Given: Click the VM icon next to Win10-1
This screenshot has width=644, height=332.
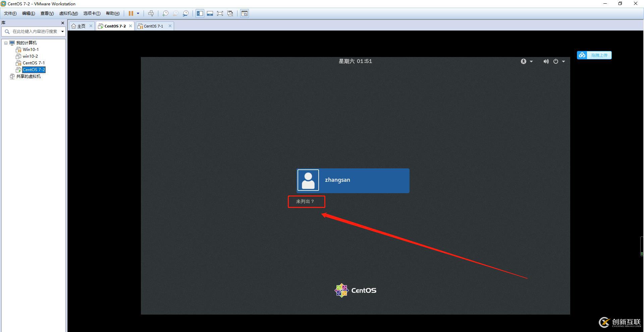Looking at the screenshot, I should [x=19, y=50].
